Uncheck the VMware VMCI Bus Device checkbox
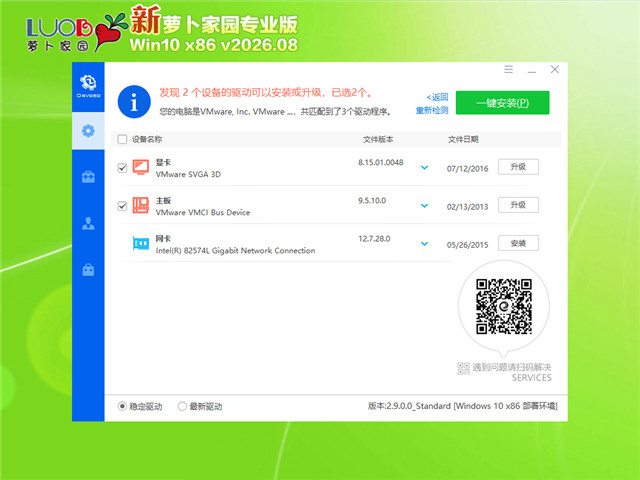The height and width of the screenshot is (480, 640). pyautogui.click(x=122, y=206)
